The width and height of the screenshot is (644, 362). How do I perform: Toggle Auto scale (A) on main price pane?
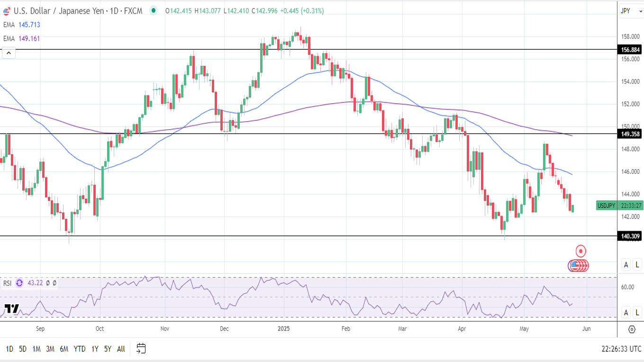626,264
